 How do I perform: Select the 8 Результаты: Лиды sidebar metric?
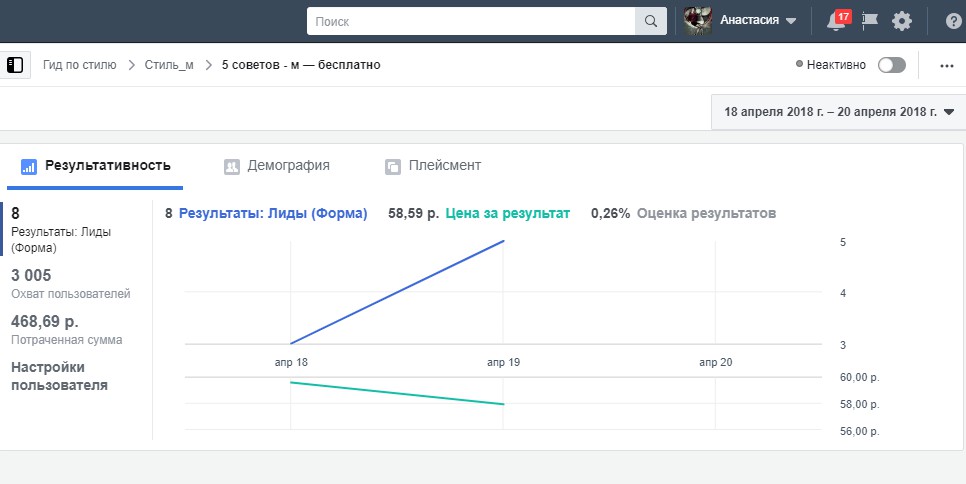[76, 230]
